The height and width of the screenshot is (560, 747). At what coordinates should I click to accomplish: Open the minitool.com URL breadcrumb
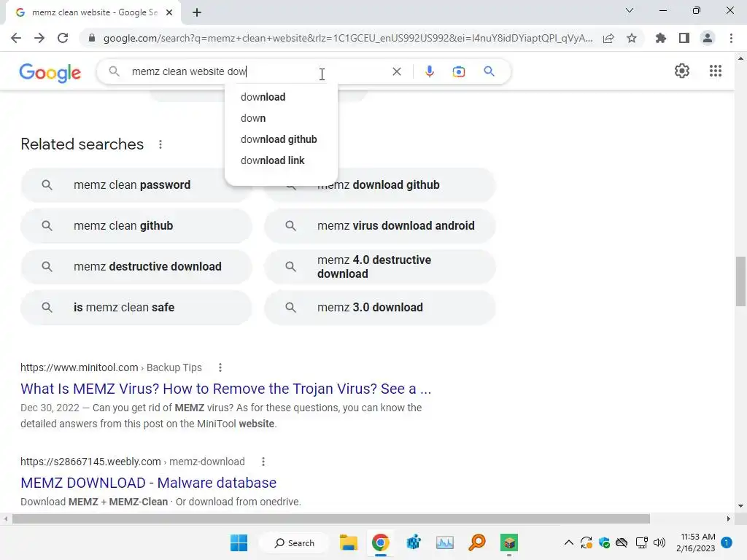111,367
